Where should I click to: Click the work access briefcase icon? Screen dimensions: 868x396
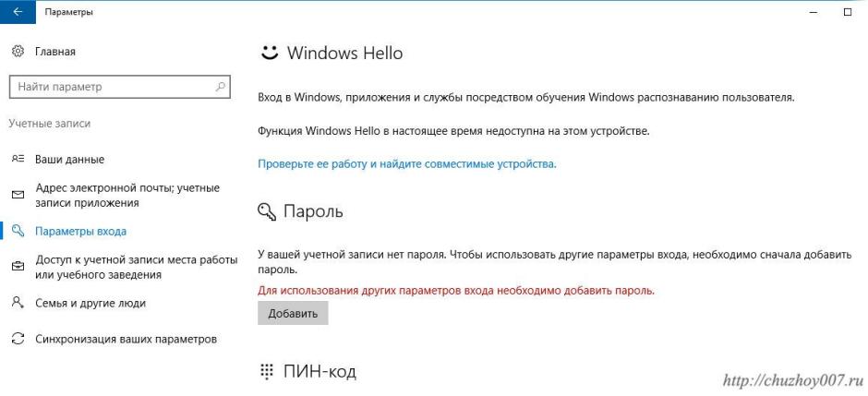pos(17,267)
